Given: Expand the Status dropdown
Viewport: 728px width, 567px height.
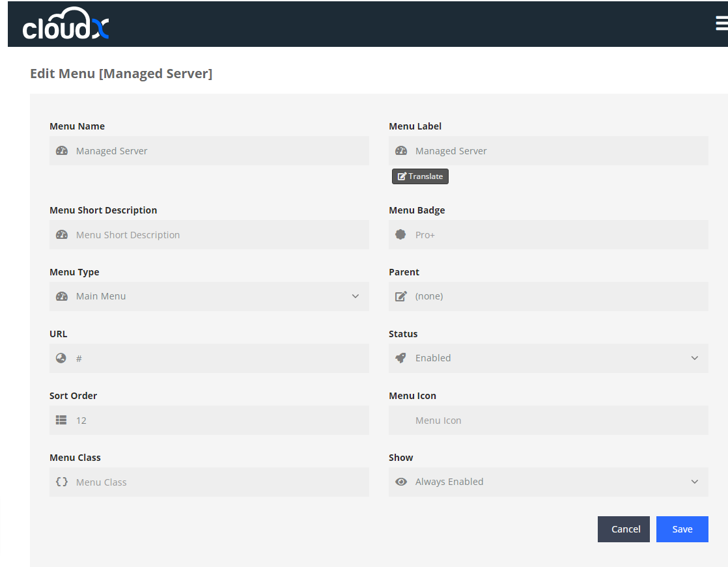Looking at the screenshot, I should [553, 358].
